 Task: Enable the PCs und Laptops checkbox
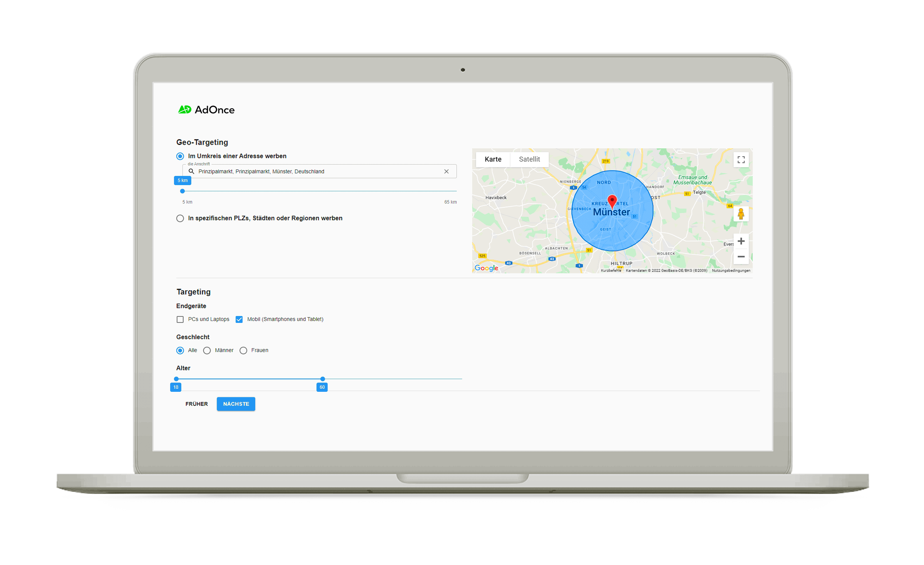pos(180,319)
